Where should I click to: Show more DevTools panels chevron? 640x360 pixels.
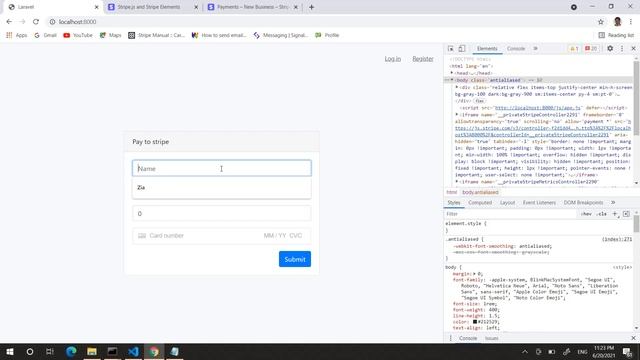pos(535,49)
